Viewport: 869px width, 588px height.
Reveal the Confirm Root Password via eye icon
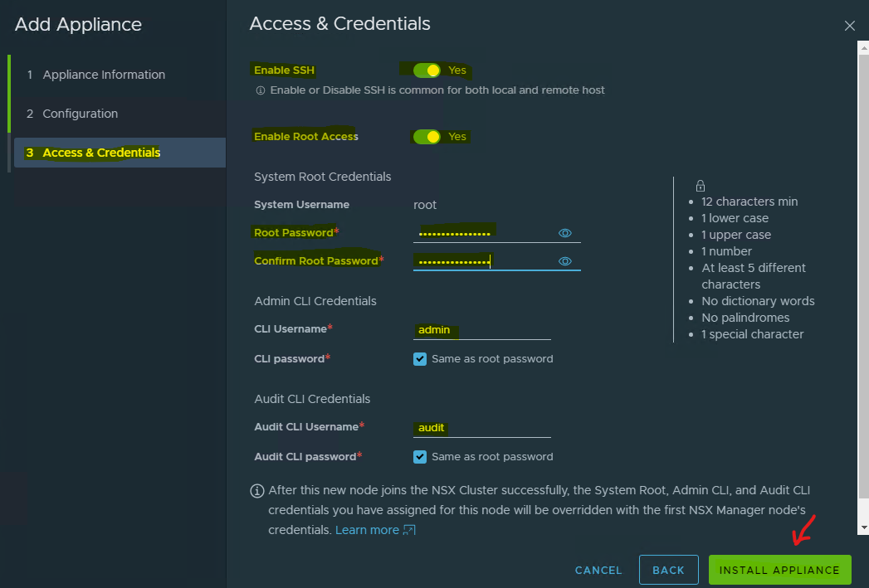[x=565, y=261]
